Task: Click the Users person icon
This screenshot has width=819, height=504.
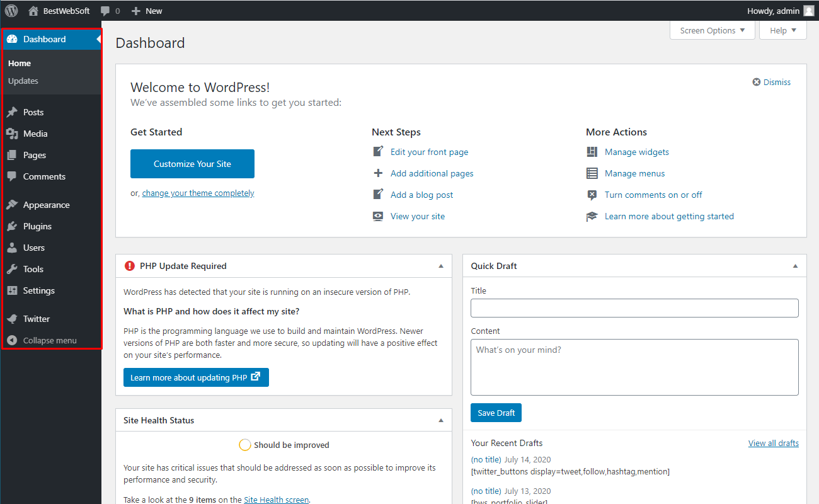Action: click(x=11, y=248)
